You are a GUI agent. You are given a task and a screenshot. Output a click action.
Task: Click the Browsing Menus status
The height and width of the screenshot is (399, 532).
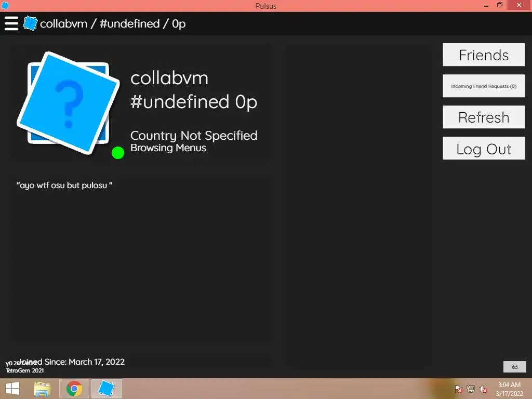tap(168, 148)
